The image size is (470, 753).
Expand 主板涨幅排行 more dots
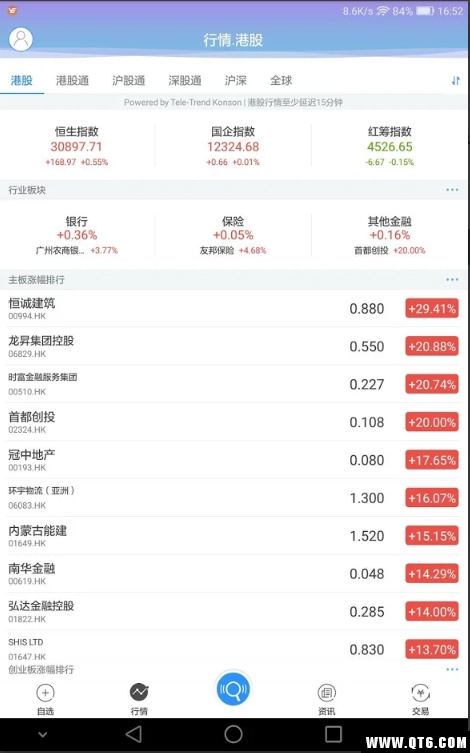coord(452,280)
